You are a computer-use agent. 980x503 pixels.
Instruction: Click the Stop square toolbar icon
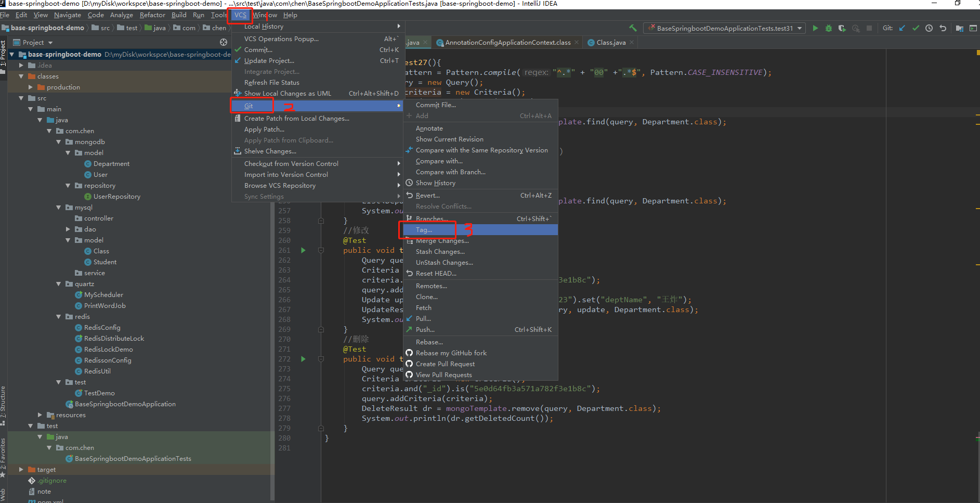pyautogui.click(x=869, y=28)
